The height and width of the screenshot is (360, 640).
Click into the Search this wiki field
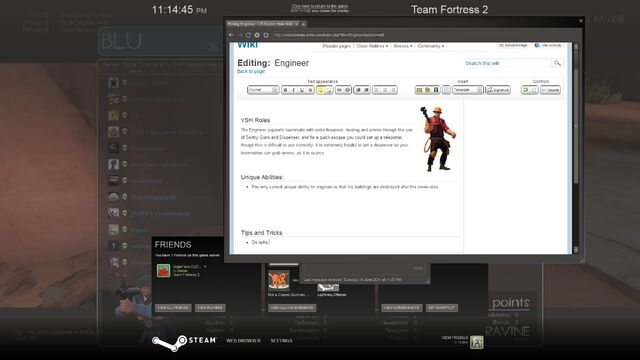click(x=508, y=63)
